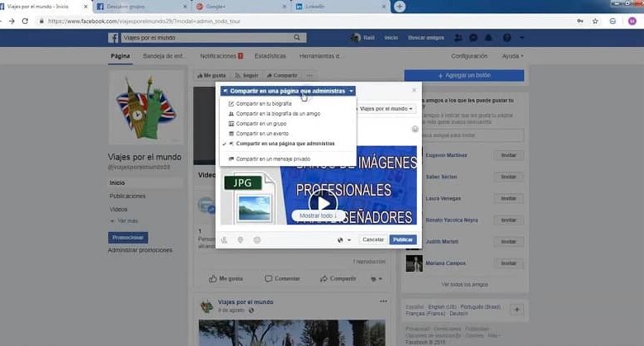Go forward with browser arrow icon
The height and width of the screenshot is (346, 644).
click(x=12, y=21)
